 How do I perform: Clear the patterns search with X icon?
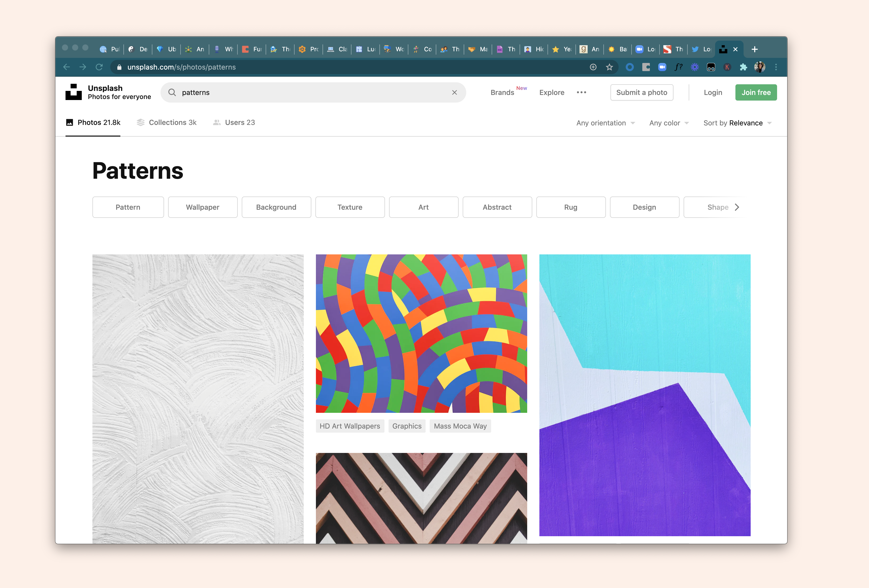coord(454,92)
